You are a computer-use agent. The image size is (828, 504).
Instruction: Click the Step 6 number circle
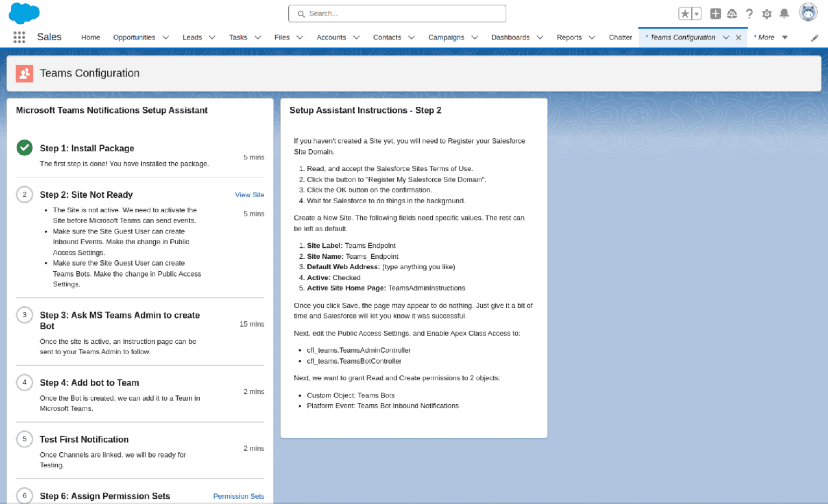click(24, 495)
